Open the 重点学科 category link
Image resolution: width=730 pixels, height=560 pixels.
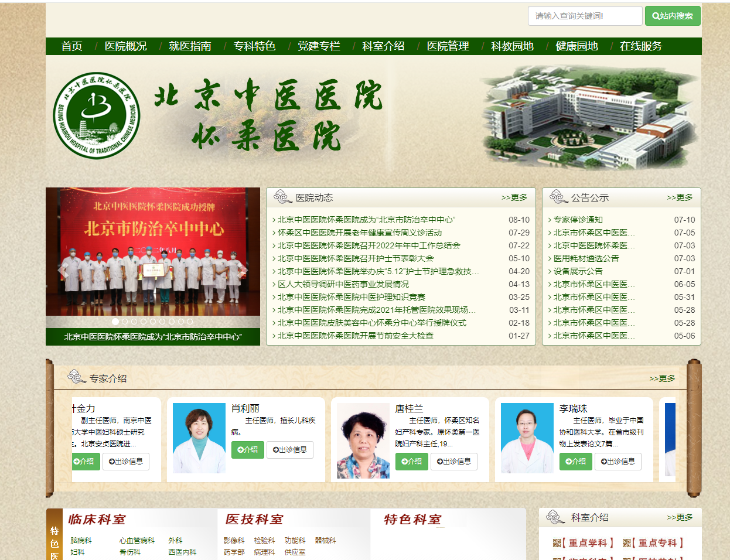pyautogui.click(x=584, y=543)
